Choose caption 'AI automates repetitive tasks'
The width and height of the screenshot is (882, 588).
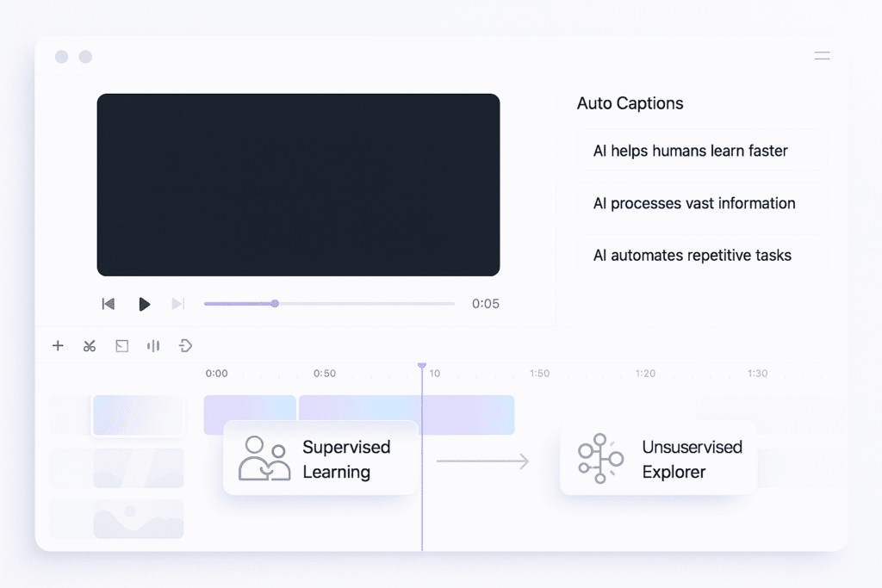(x=702, y=255)
